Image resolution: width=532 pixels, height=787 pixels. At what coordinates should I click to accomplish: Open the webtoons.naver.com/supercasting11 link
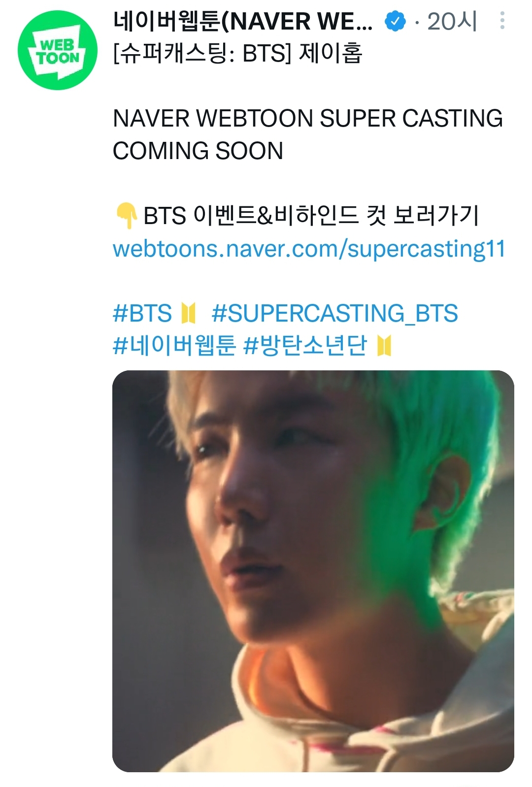coord(309,249)
